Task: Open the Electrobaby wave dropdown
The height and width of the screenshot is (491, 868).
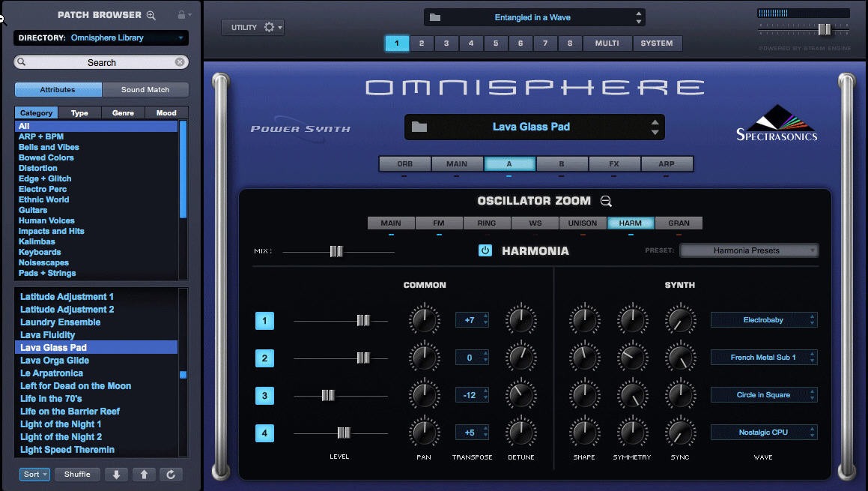Action: pos(764,320)
